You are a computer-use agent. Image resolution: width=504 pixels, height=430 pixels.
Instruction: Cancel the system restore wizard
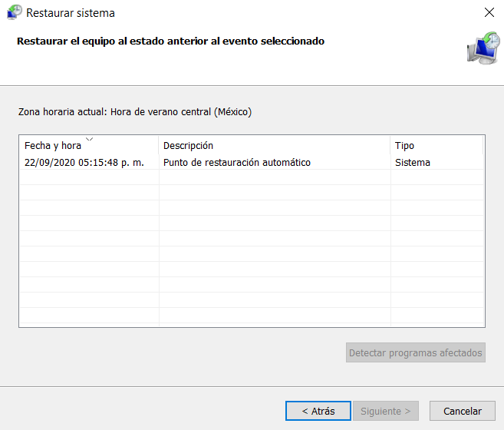[x=457, y=411]
